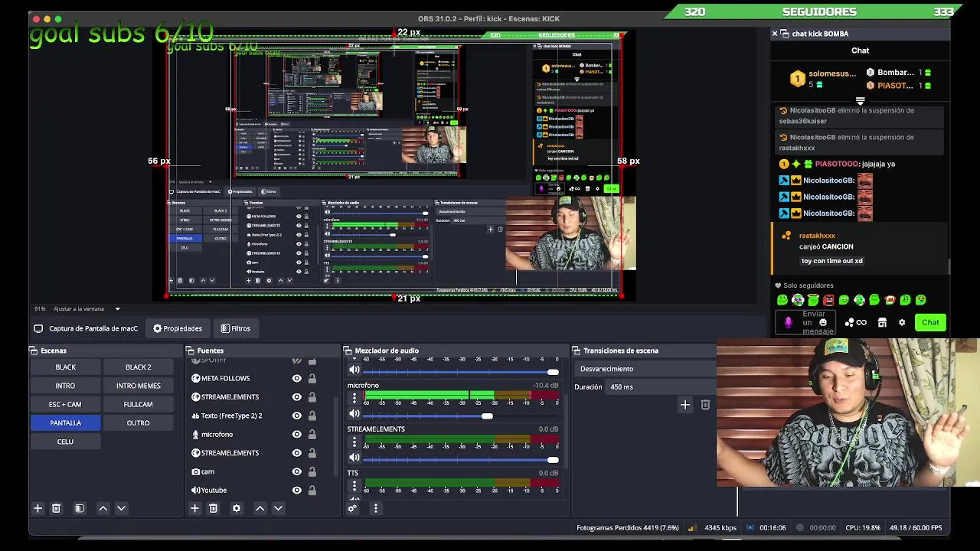Hide the cam source
Viewport: 980px width, 551px height.
pos(296,471)
